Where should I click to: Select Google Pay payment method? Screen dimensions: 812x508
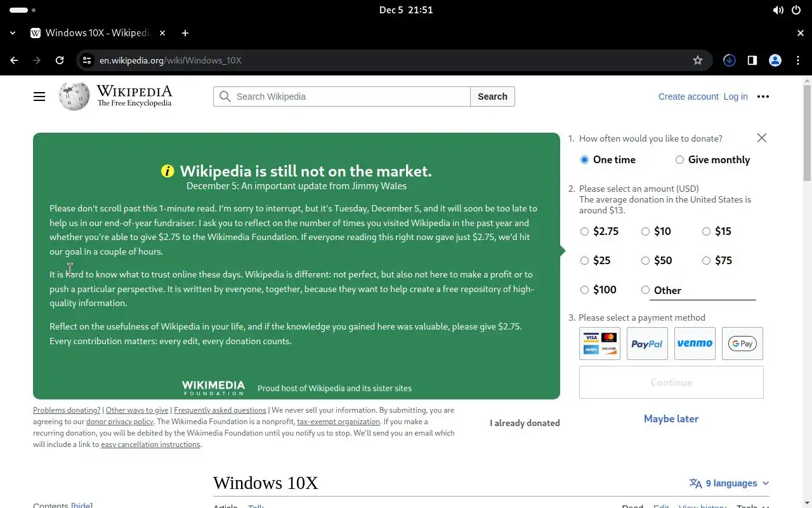(x=742, y=344)
